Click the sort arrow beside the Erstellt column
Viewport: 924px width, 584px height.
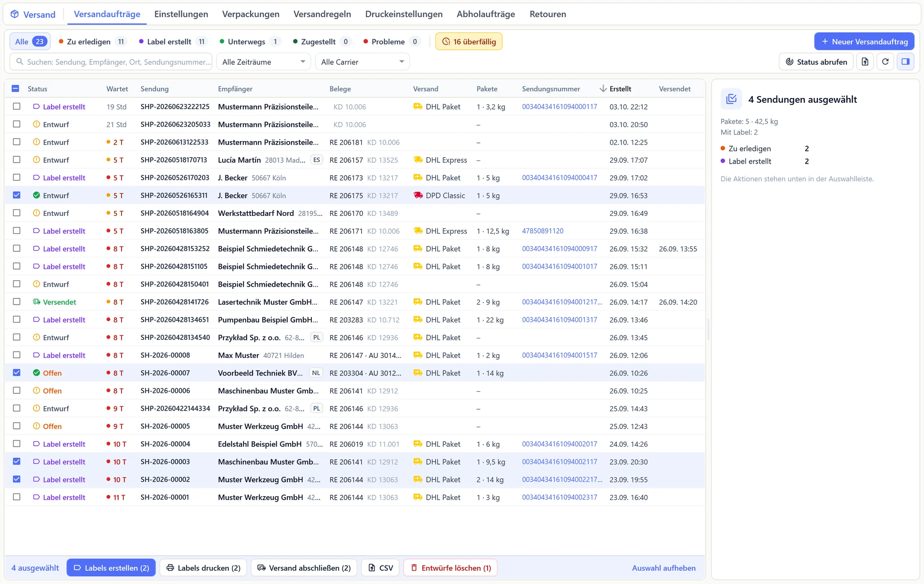click(x=603, y=88)
